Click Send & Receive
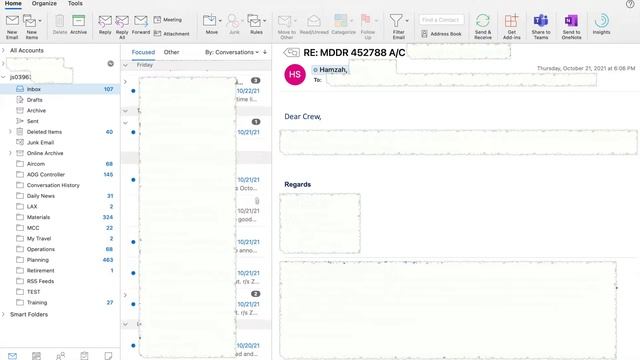 point(483,27)
